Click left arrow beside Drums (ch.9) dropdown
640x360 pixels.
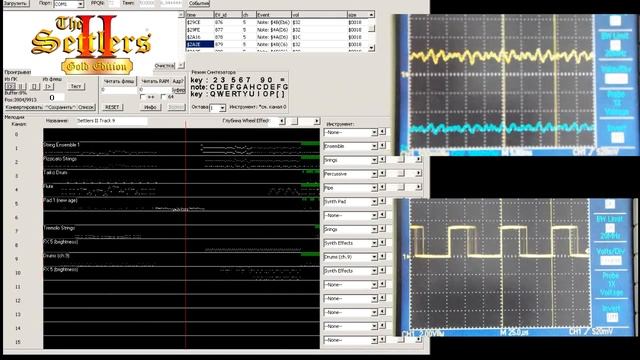coord(382,257)
